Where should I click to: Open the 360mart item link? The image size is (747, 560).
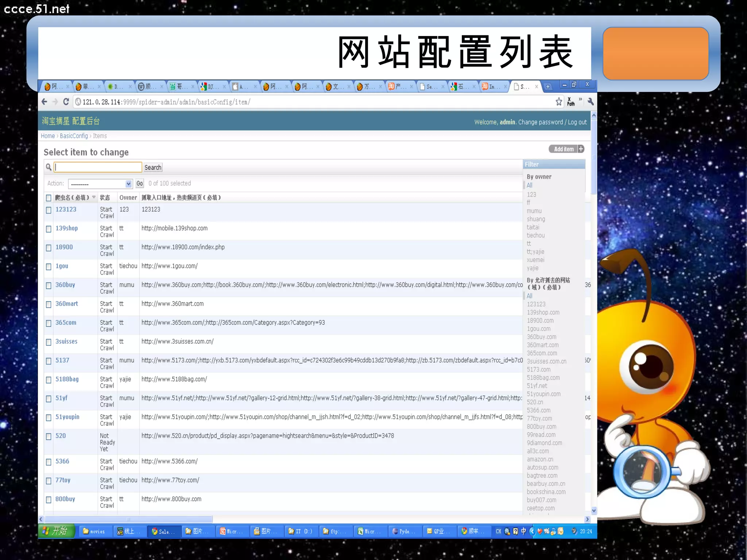[x=67, y=303]
